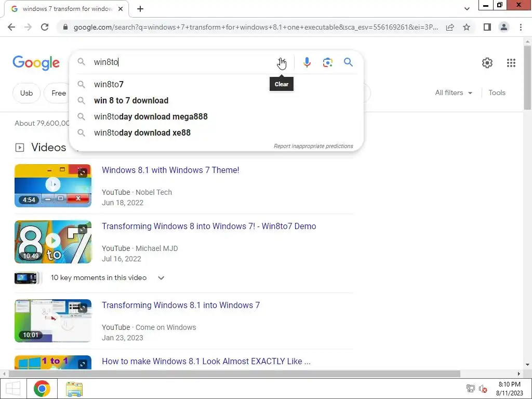
Task: Click the horizontal scrollbar thumb
Action: pyautogui.click(x=234, y=374)
